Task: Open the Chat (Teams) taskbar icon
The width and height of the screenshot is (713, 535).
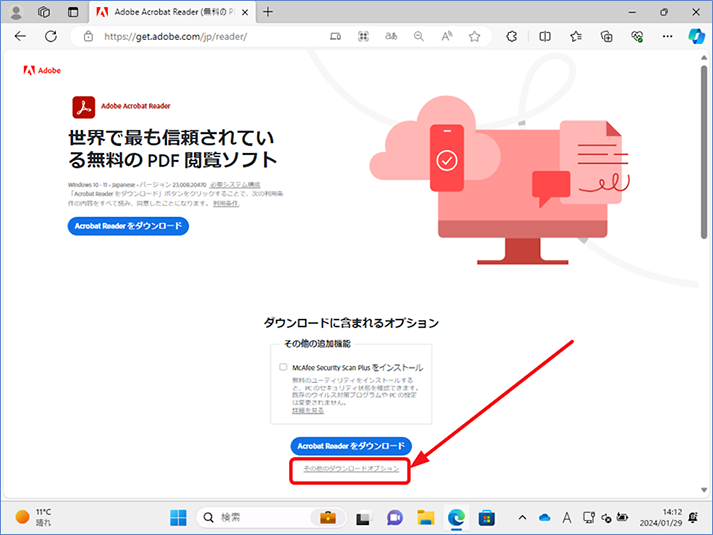Action: tap(395, 518)
